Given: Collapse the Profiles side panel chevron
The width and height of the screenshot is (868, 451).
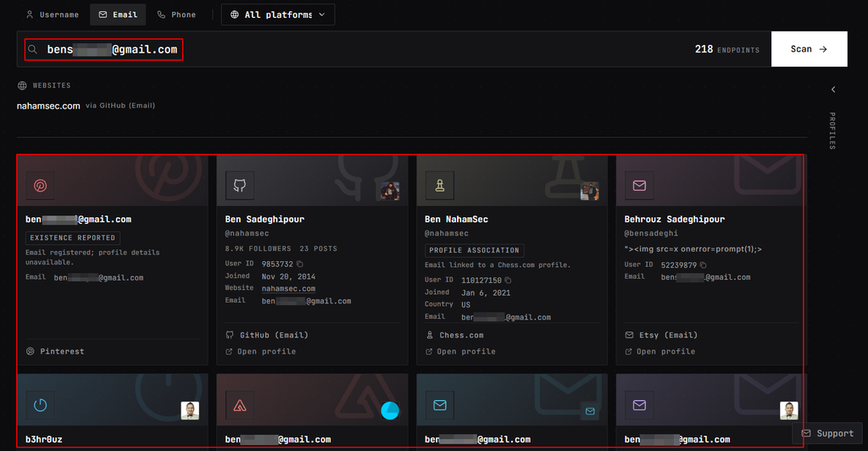Looking at the screenshot, I should (833, 90).
